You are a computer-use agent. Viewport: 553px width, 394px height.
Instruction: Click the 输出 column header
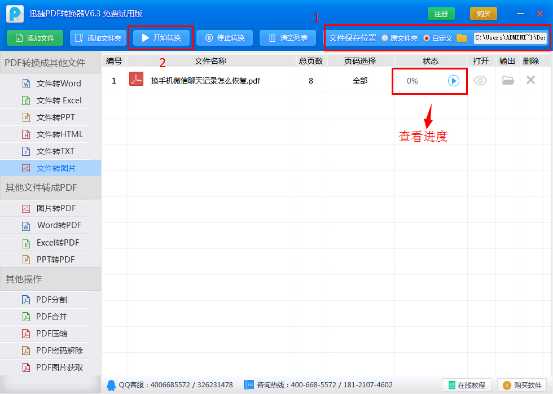[x=508, y=61]
